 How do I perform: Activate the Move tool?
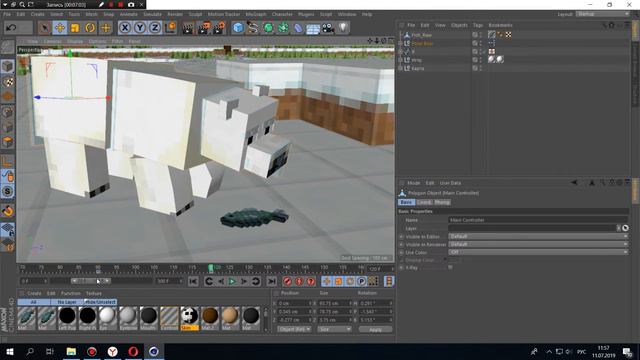pyautogui.click(x=60, y=28)
